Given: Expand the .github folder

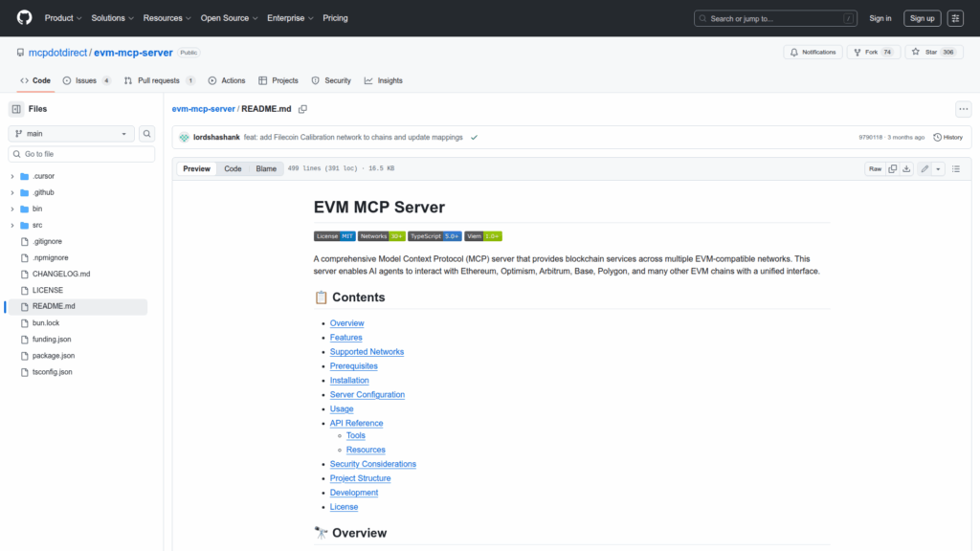Looking at the screenshot, I should [12, 192].
